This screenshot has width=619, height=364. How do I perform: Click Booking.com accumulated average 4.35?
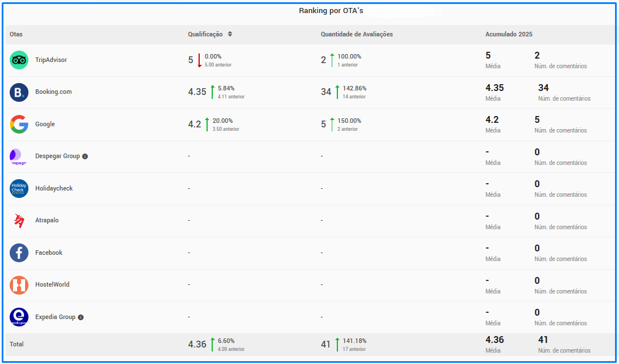pyautogui.click(x=494, y=88)
